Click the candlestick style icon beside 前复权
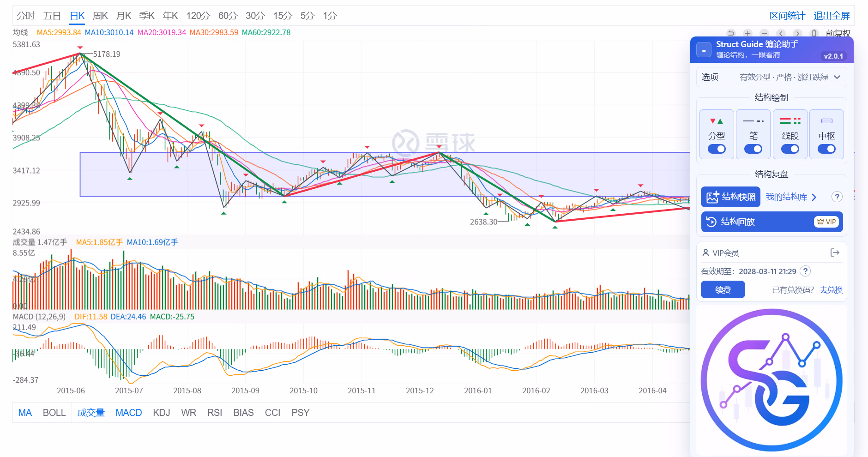 pos(814,33)
